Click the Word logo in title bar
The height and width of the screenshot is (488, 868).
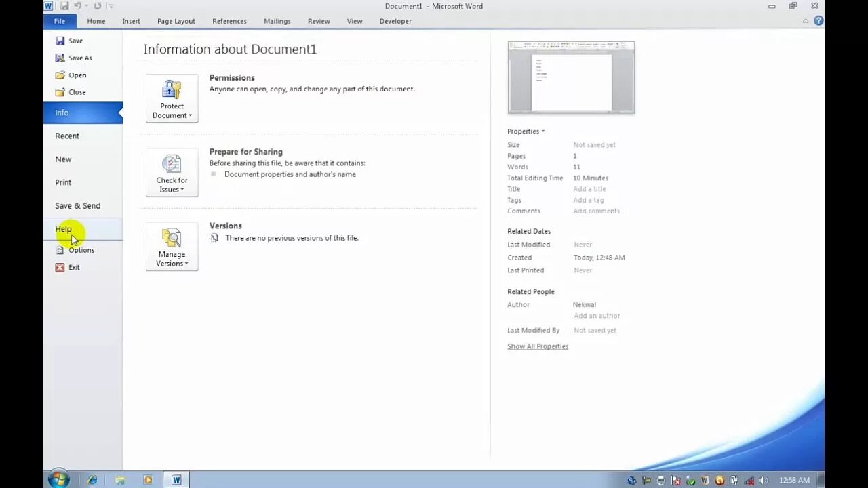48,6
